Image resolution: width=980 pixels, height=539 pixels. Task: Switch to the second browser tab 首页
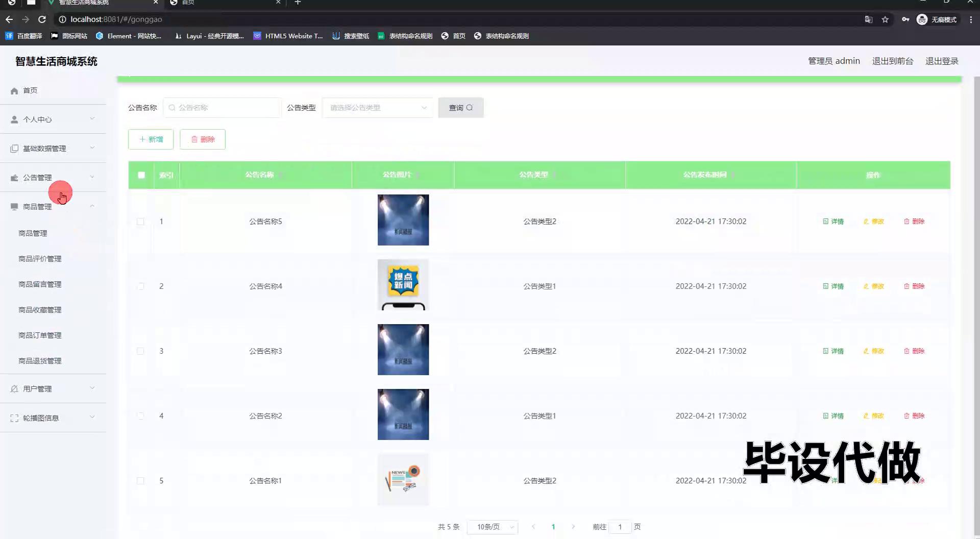pos(225,3)
